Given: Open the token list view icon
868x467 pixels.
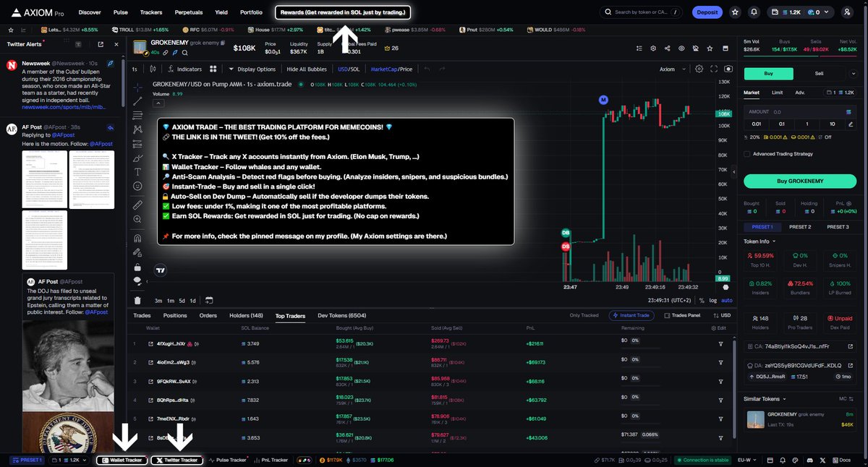Looking at the screenshot, I should [639, 48].
